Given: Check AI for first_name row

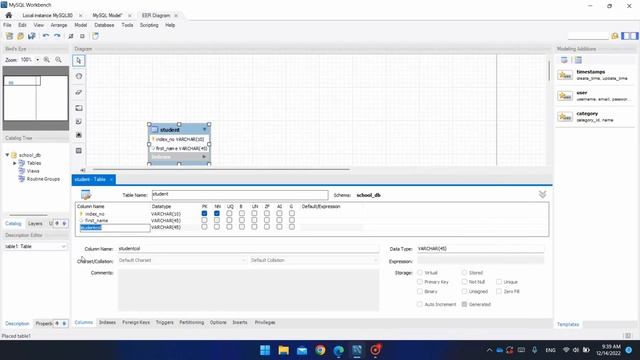Looking at the screenshot, I should (x=279, y=220).
